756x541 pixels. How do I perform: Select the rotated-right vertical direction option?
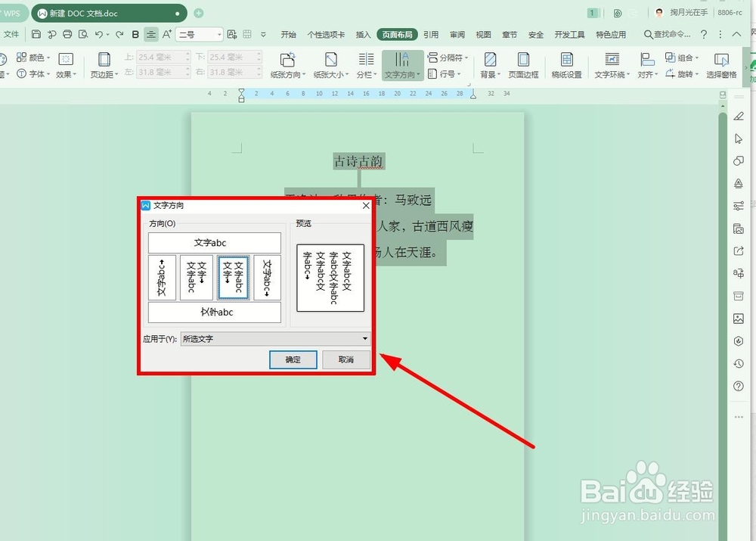coord(267,278)
